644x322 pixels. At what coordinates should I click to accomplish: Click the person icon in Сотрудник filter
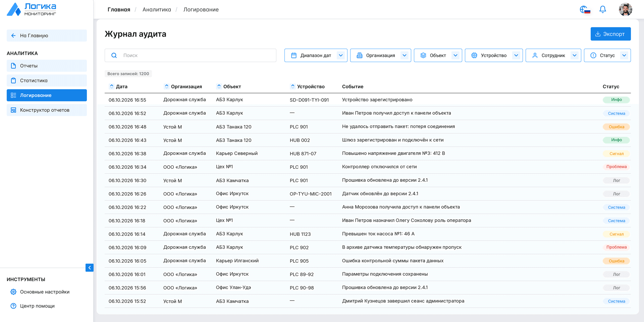[x=535, y=55]
